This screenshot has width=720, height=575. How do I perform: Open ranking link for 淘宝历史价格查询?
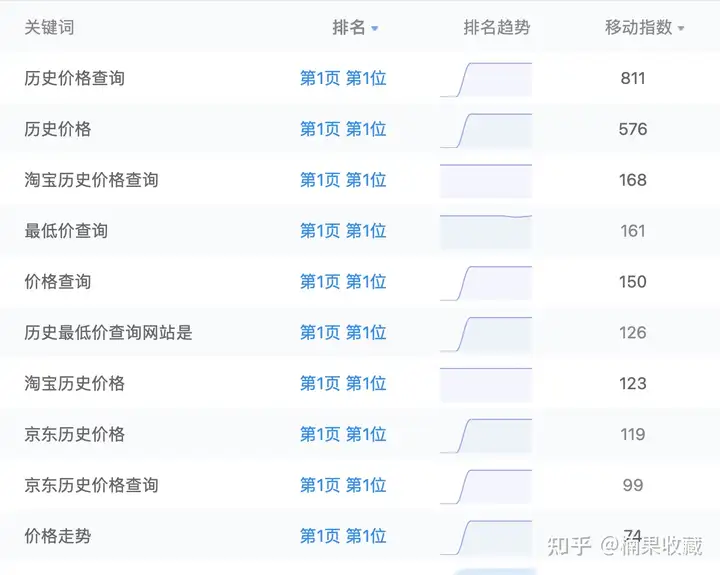[x=343, y=180]
